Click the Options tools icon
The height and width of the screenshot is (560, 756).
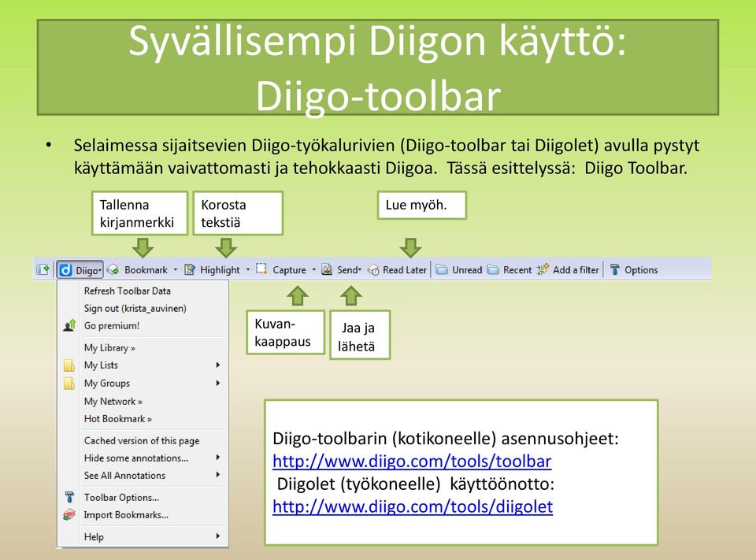tap(615, 269)
